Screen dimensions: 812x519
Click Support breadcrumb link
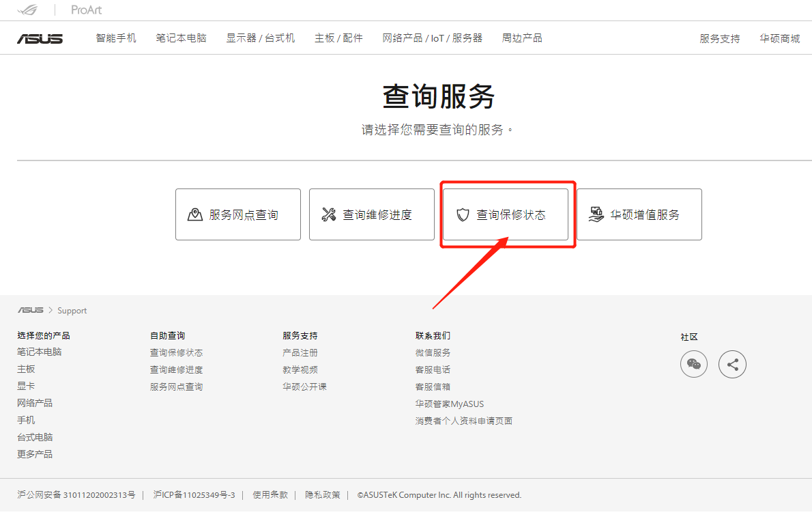pyautogui.click(x=72, y=311)
